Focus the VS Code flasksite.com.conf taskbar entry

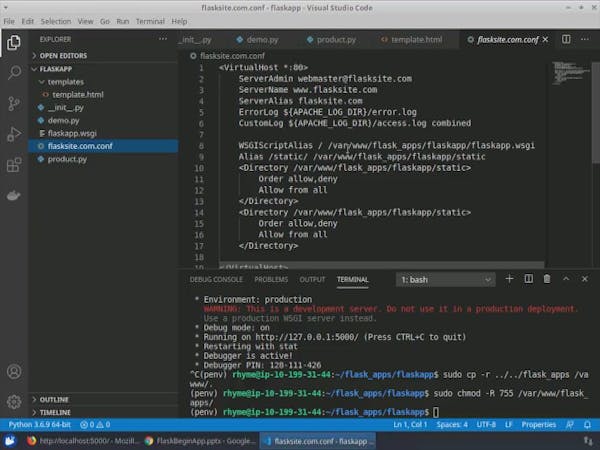pyautogui.click(x=318, y=441)
